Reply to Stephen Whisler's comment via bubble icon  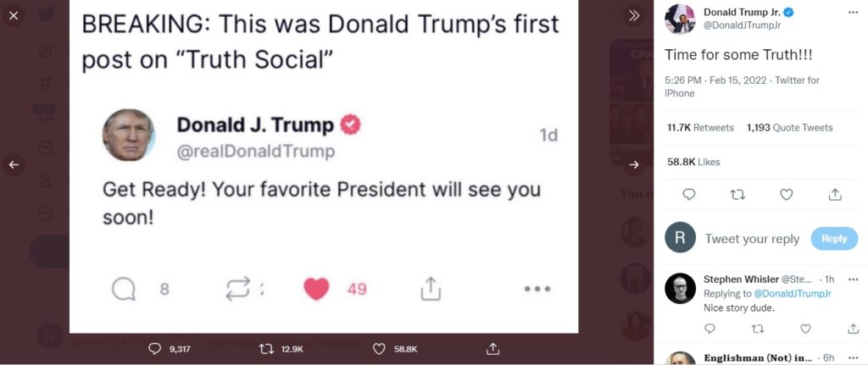710,329
